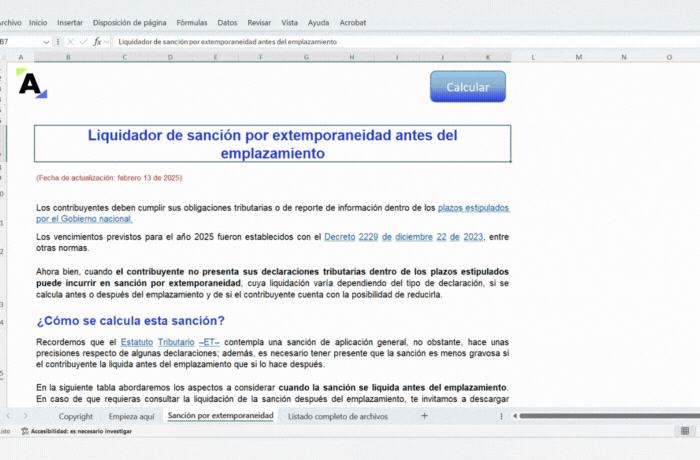The image size is (700, 460).
Task: Select 'Sanción por extemporaneidad' sheet tab
Action: [221, 415]
